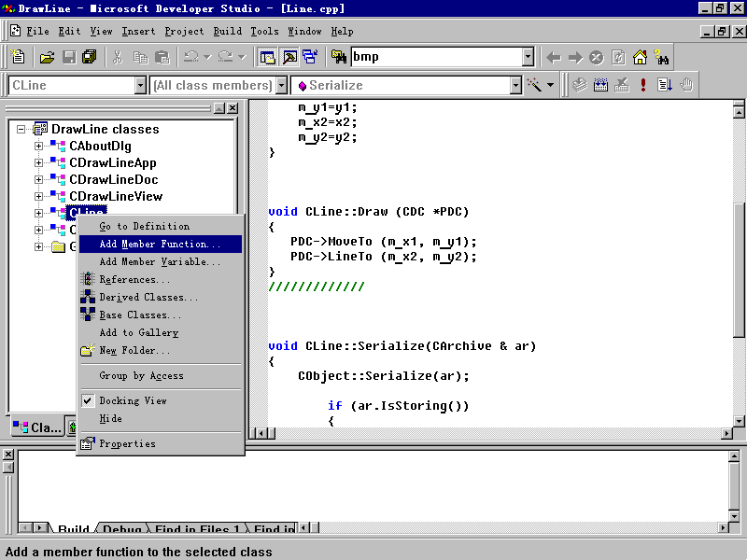747x560 pixels.
Task: Execute the program with the exclamation icon
Action: 643,85
